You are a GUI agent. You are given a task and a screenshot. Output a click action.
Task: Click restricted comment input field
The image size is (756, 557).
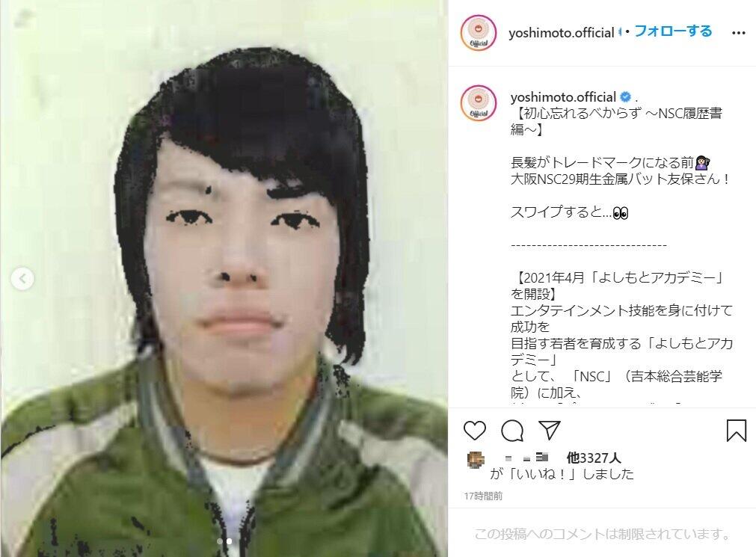tap(602, 534)
